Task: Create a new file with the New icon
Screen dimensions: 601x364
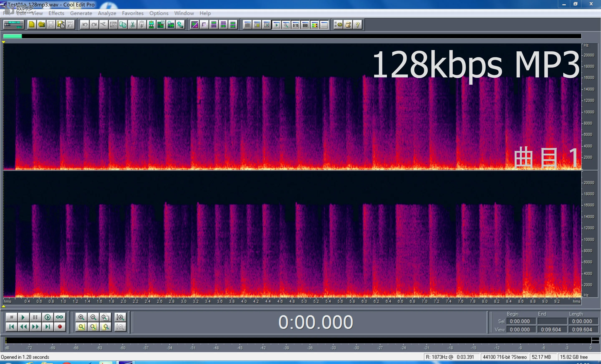Action: click(32, 25)
